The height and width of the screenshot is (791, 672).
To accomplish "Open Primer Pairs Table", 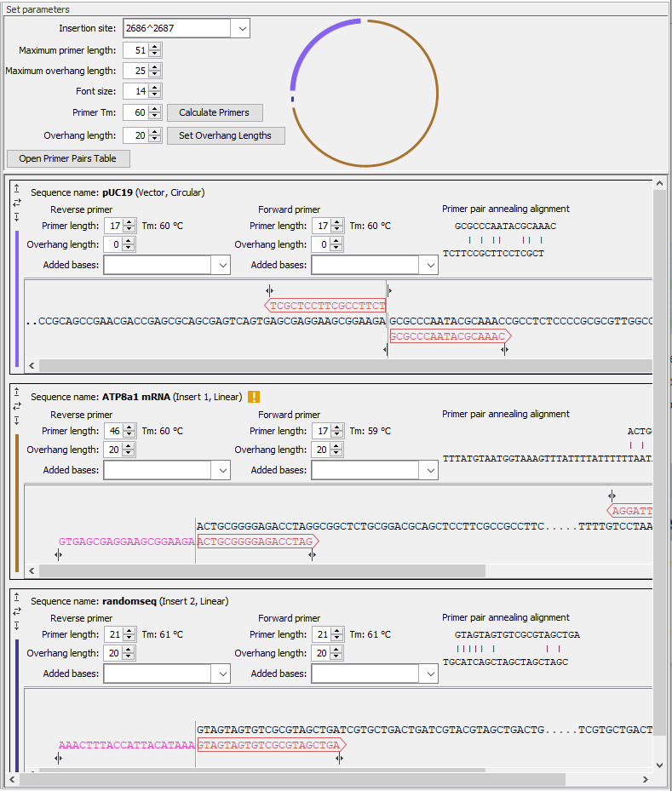I will [x=68, y=158].
